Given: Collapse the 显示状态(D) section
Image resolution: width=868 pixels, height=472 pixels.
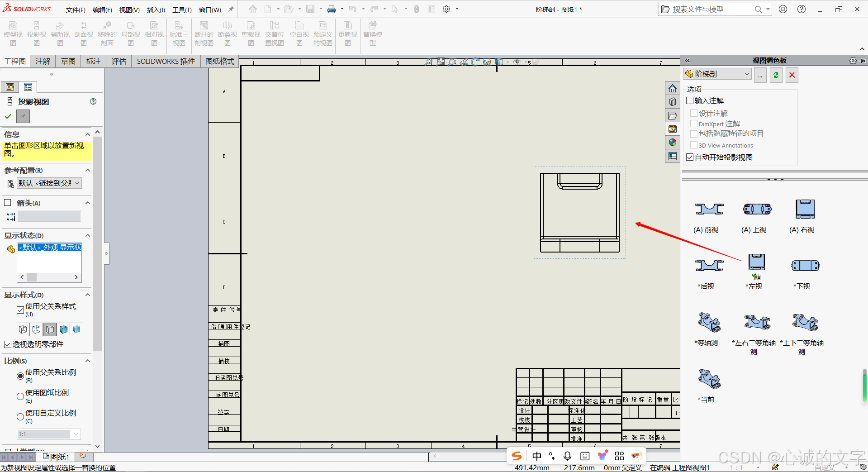Looking at the screenshot, I should (88, 235).
